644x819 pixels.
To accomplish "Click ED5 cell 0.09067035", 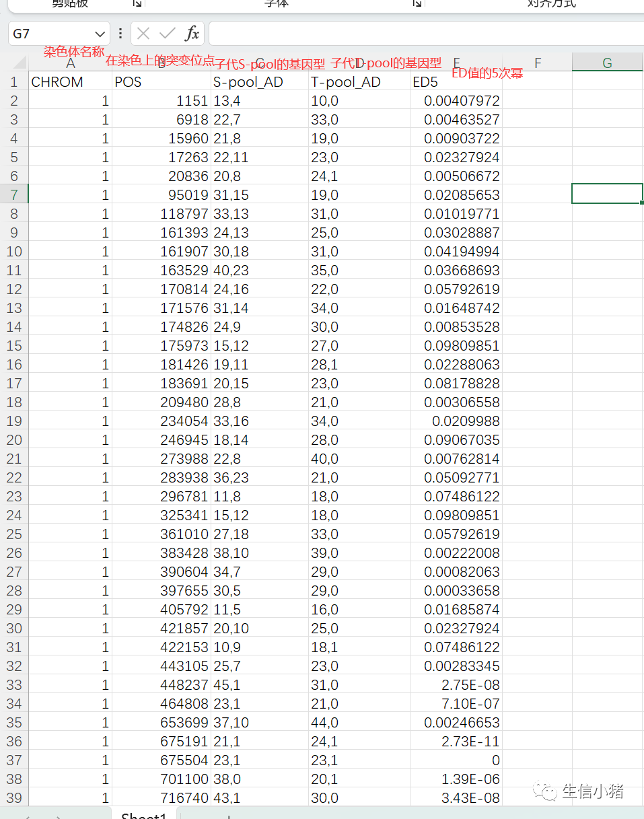I will click(x=456, y=440).
